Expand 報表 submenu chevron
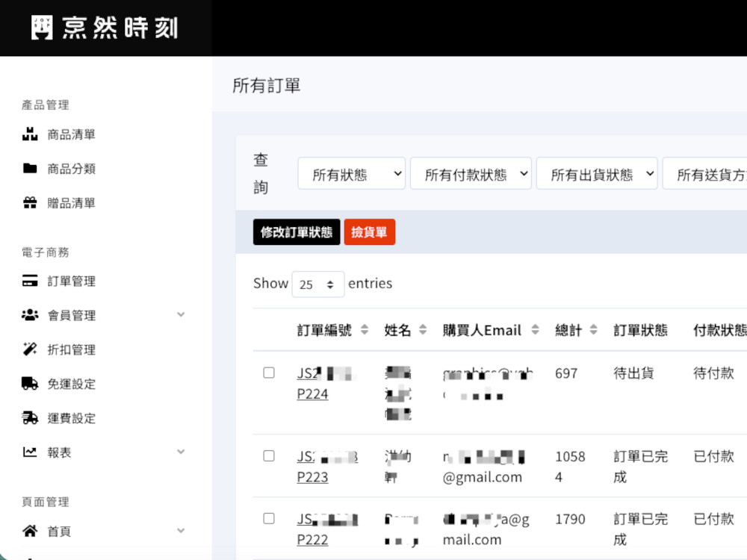 181,452
